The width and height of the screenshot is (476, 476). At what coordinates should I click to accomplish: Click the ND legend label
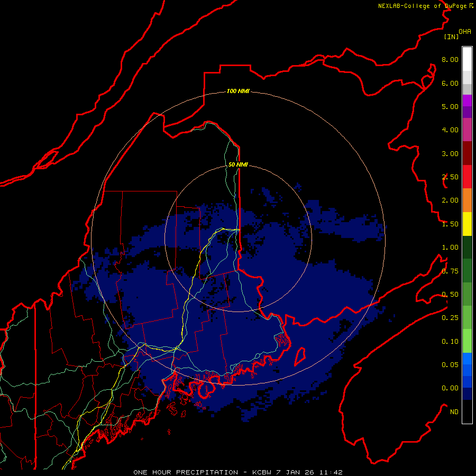[x=454, y=412]
